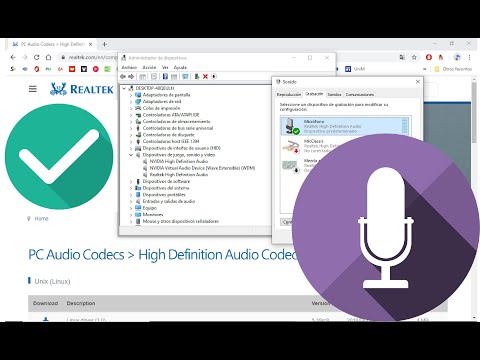Click the Chrome address bar URL

93,57
